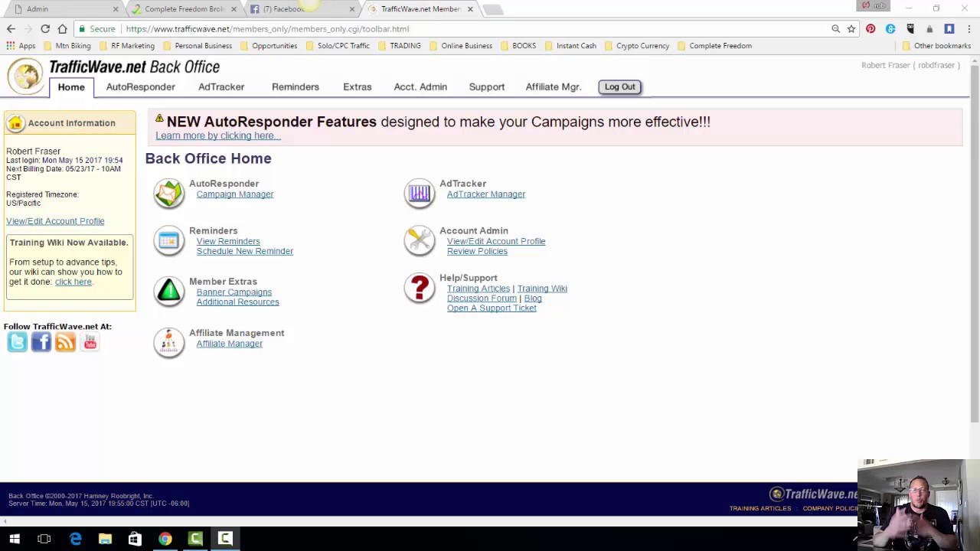Open the Affiliate Manager link
The height and width of the screenshot is (551, 980).
(230, 344)
